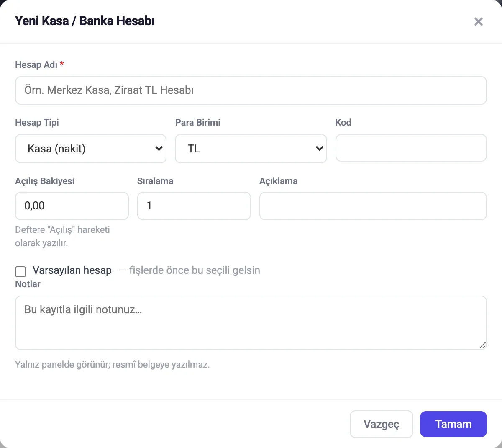
Task: Click the Açılış Bakiyesi field
Action: (x=72, y=206)
